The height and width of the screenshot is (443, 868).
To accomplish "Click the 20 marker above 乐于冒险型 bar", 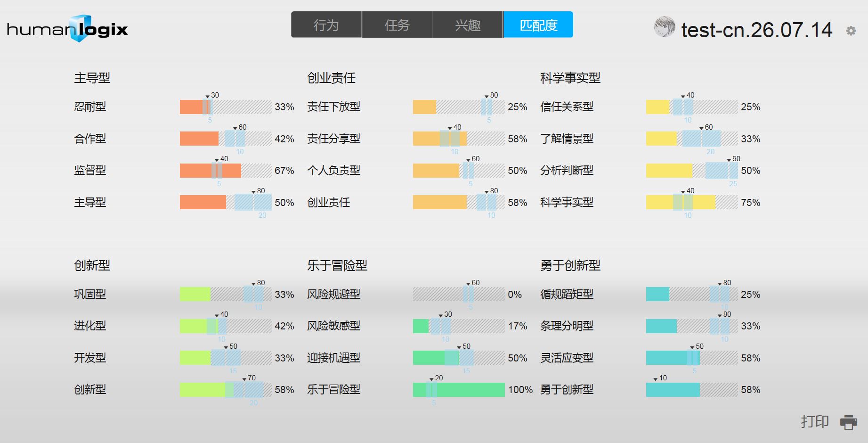I will click(436, 378).
